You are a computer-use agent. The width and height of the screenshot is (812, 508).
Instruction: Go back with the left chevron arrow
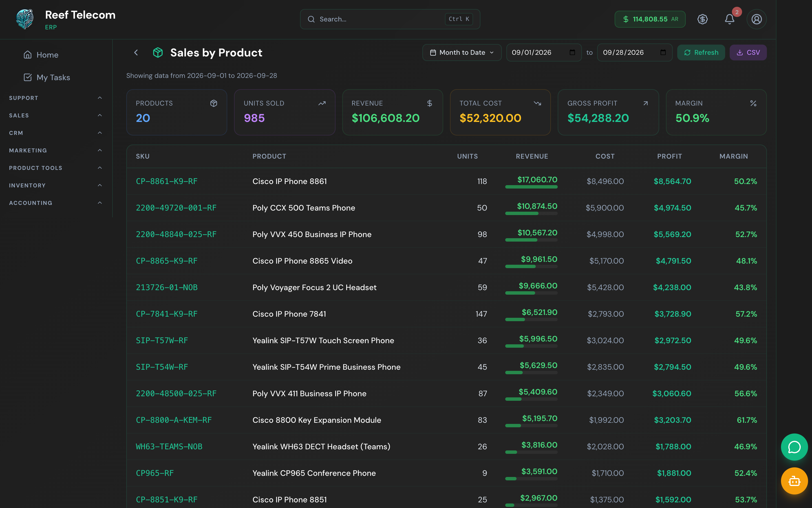pyautogui.click(x=136, y=52)
